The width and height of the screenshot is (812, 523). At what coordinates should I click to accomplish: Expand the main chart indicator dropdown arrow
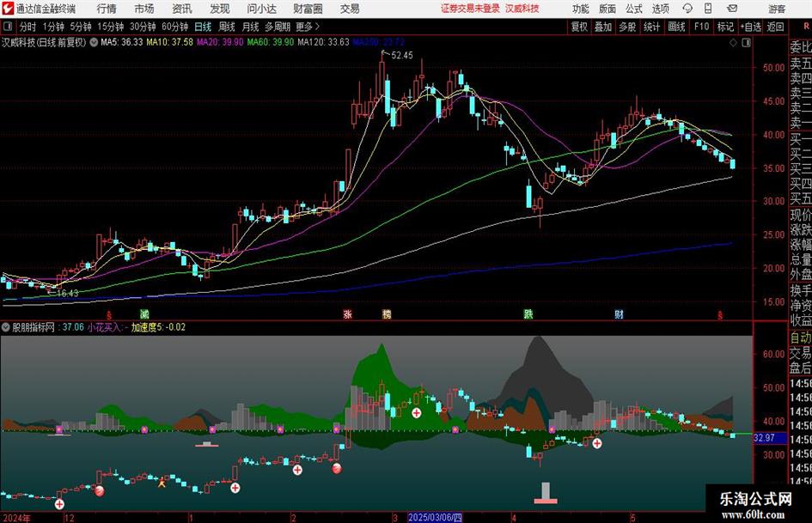[x=94, y=42]
